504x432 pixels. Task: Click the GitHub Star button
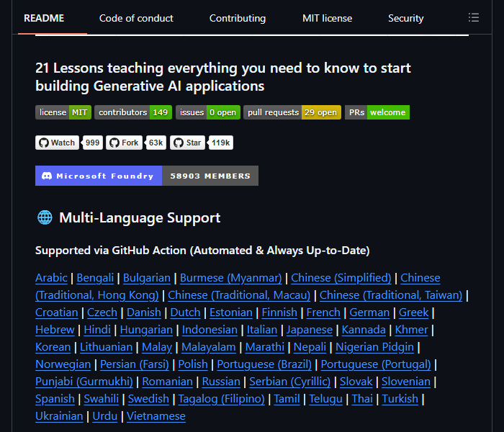click(x=187, y=143)
